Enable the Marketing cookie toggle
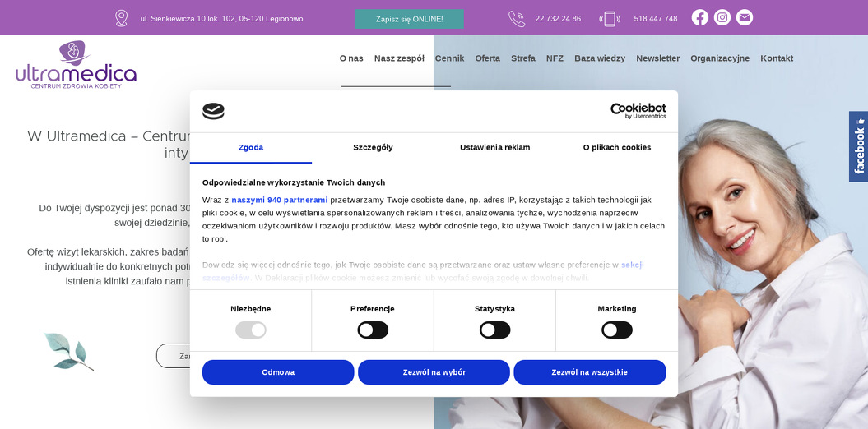 tap(617, 330)
